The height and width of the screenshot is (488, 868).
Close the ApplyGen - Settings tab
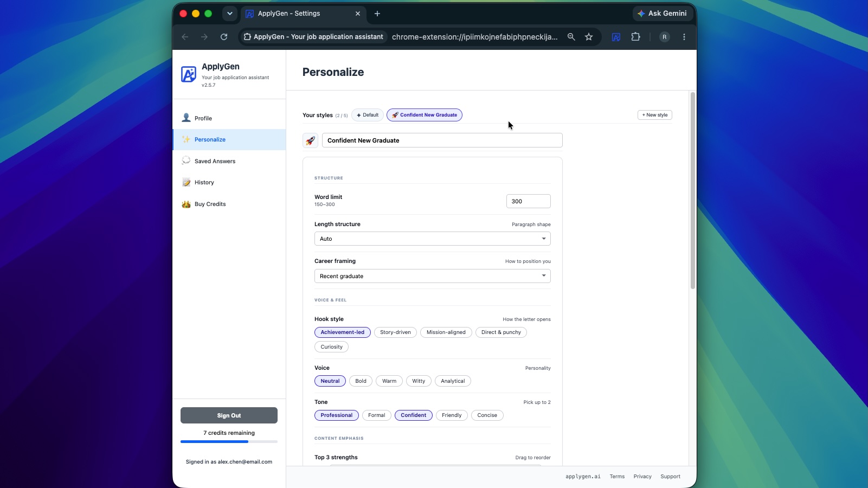point(358,14)
